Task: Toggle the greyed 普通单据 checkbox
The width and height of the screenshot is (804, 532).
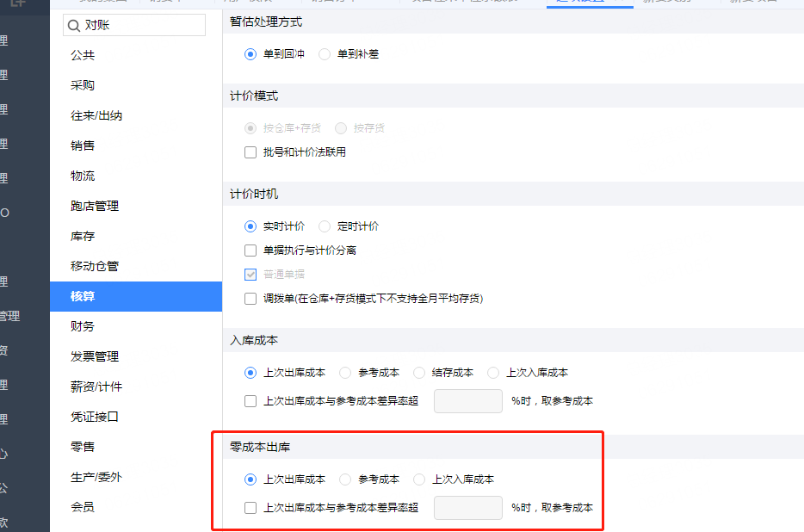Action: click(x=250, y=275)
